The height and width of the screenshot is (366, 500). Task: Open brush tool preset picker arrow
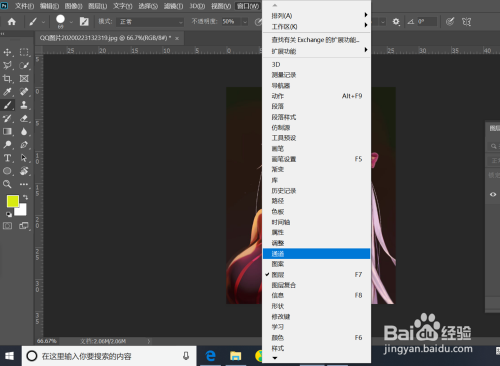(43, 22)
